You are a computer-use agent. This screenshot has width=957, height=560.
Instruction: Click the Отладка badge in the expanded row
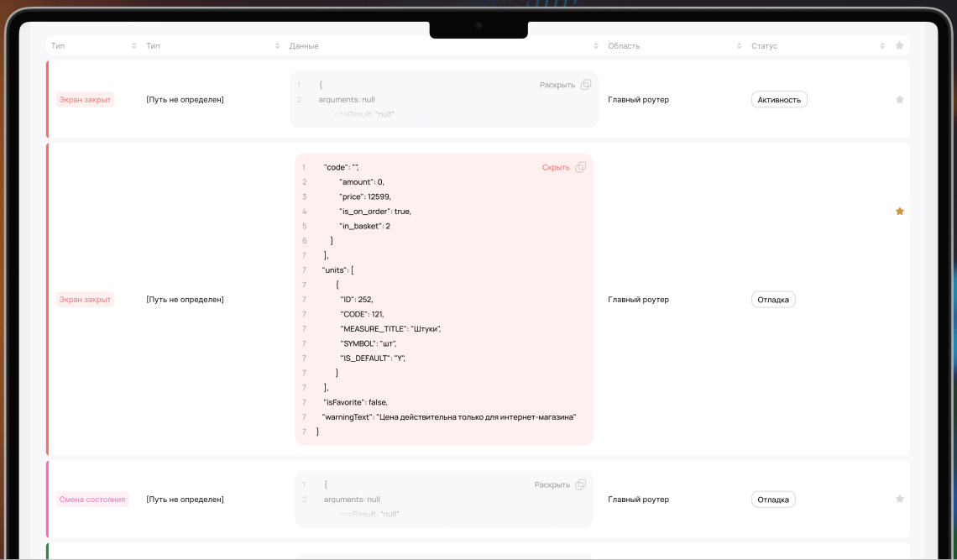(x=772, y=299)
